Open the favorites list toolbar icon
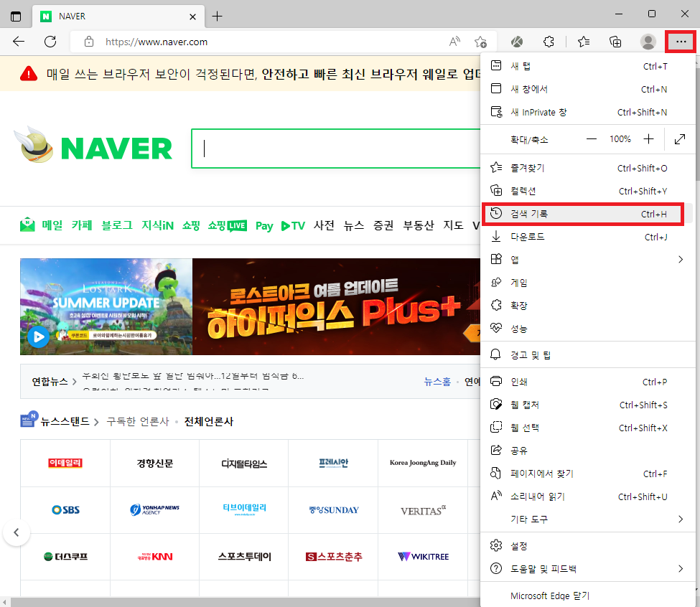Image resolution: width=700 pixels, height=607 pixels. click(x=584, y=42)
